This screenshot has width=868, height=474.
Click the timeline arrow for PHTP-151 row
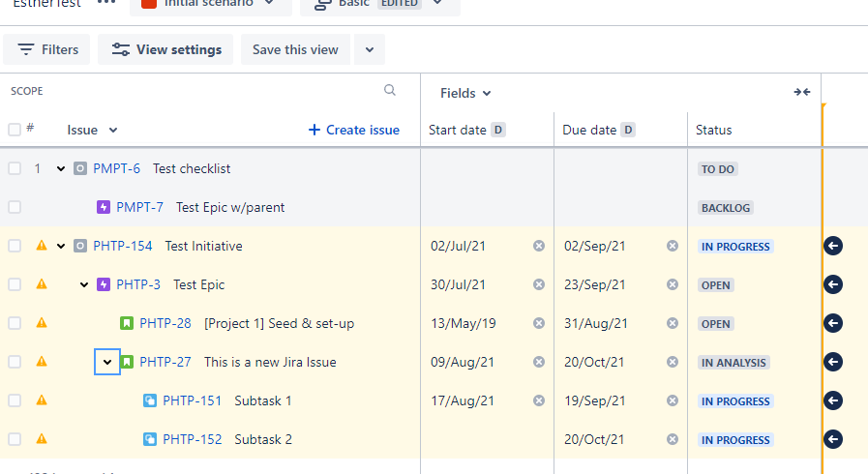pos(833,400)
